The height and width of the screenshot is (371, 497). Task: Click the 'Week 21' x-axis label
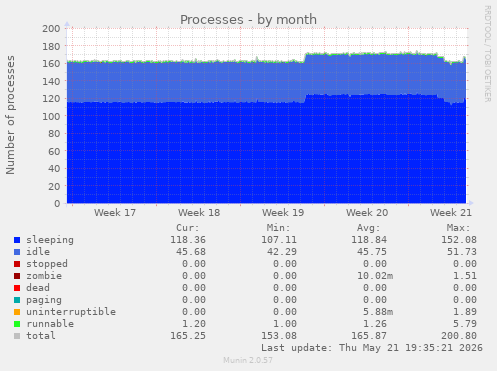pyautogui.click(x=451, y=213)
